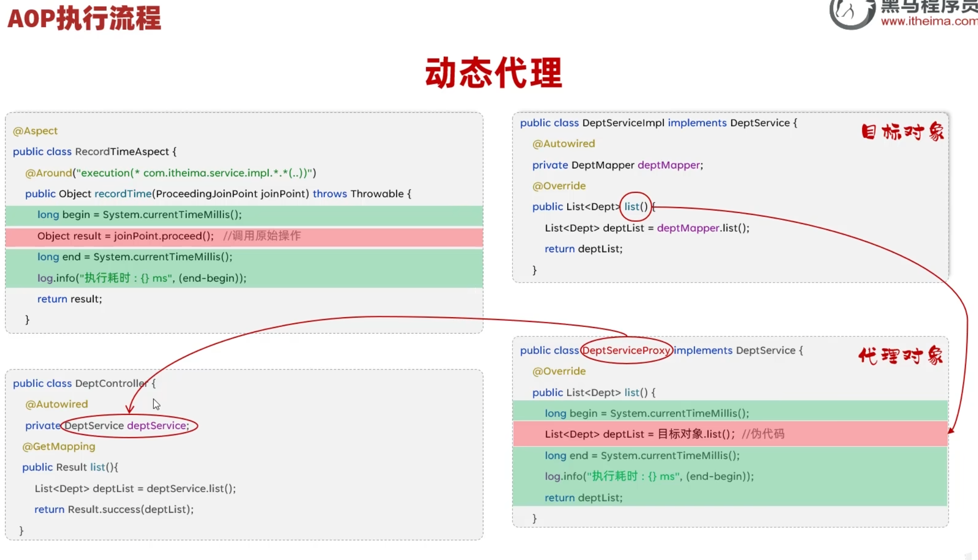978x560 pixels.
Task: Click the deptMapper.list() call line
Action: [647, 228]
